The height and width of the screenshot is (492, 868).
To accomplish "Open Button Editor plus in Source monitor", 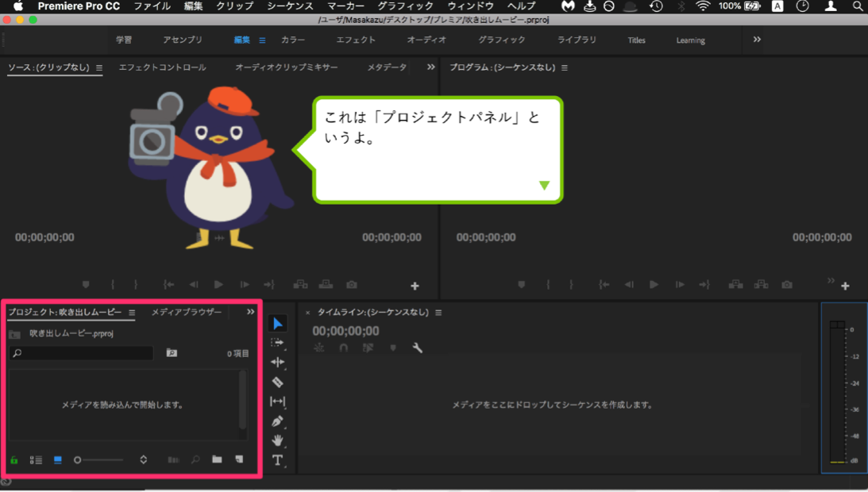I will click(x=415, y=286).
